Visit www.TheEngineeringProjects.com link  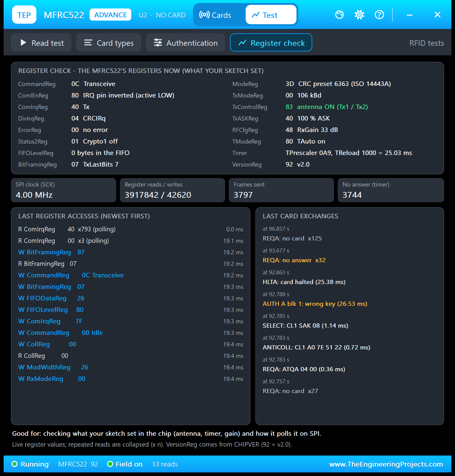386,464
